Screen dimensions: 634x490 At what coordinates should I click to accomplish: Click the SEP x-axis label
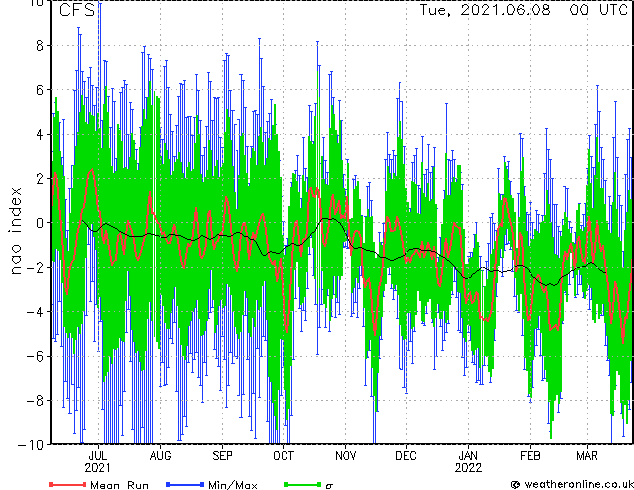click(x=222, y=456)
